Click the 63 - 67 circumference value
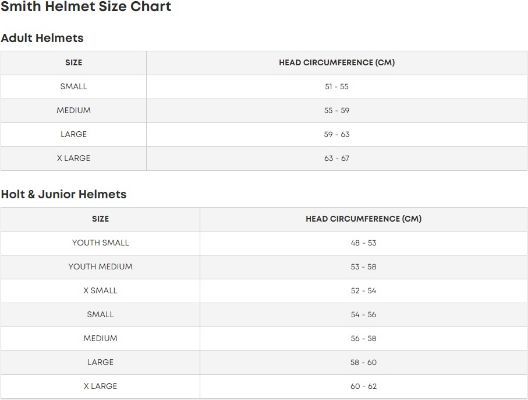 pos(337,158)
